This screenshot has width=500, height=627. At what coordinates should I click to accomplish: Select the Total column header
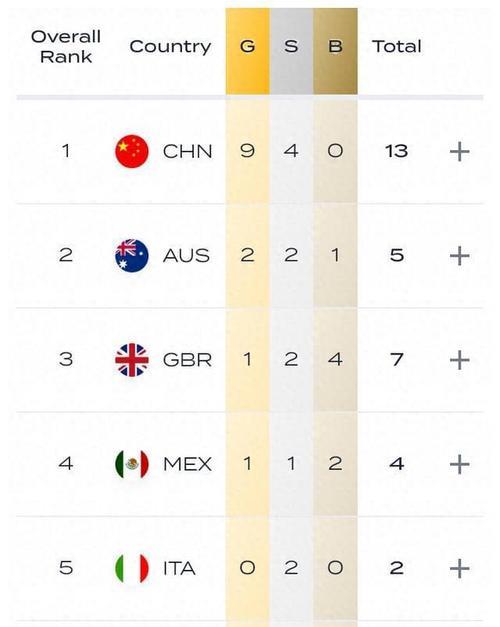[397, 46]
